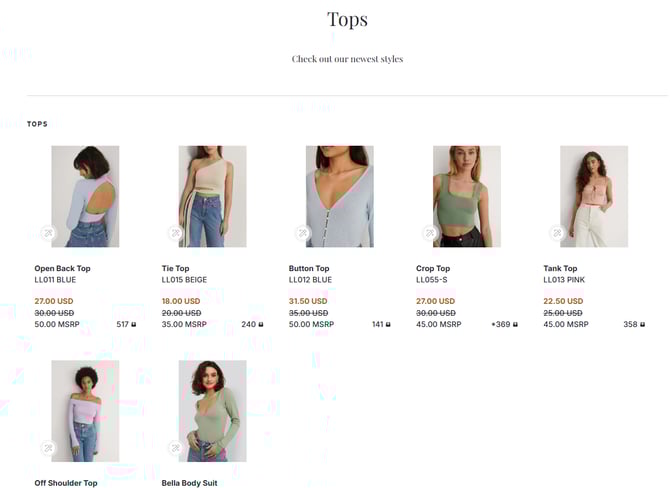Click the TOPS category heading
Image resolution: width=670 pixels, height=488 pixels.
(x=37, y=124)
